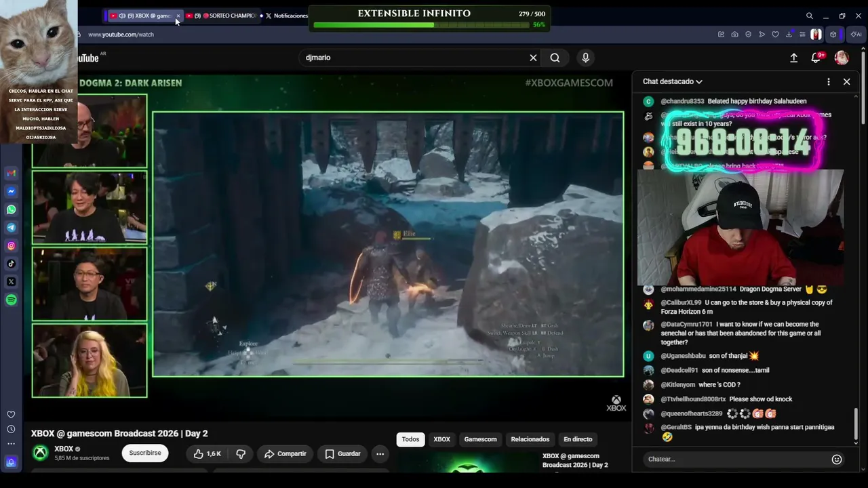Click username @mohammedamine25114 in chat
Screen dimensions: 868x488
(698, 289)
